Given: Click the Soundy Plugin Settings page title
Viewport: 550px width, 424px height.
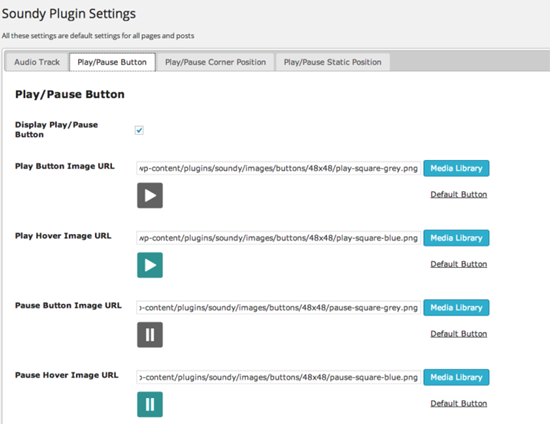Looking at the screenshot, I should [x=69, y=14].
